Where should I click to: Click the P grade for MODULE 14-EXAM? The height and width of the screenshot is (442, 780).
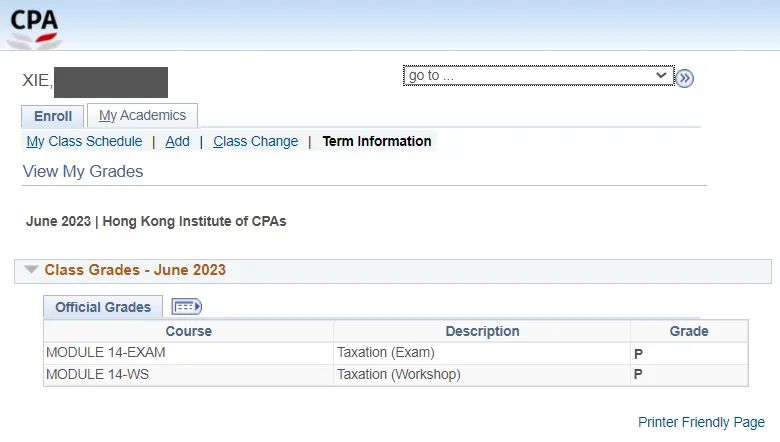click(x=638, y=354)
